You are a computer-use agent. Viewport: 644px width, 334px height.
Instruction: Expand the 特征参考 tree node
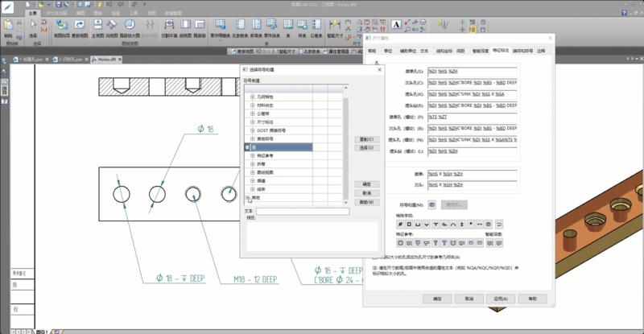coord(252,155)
